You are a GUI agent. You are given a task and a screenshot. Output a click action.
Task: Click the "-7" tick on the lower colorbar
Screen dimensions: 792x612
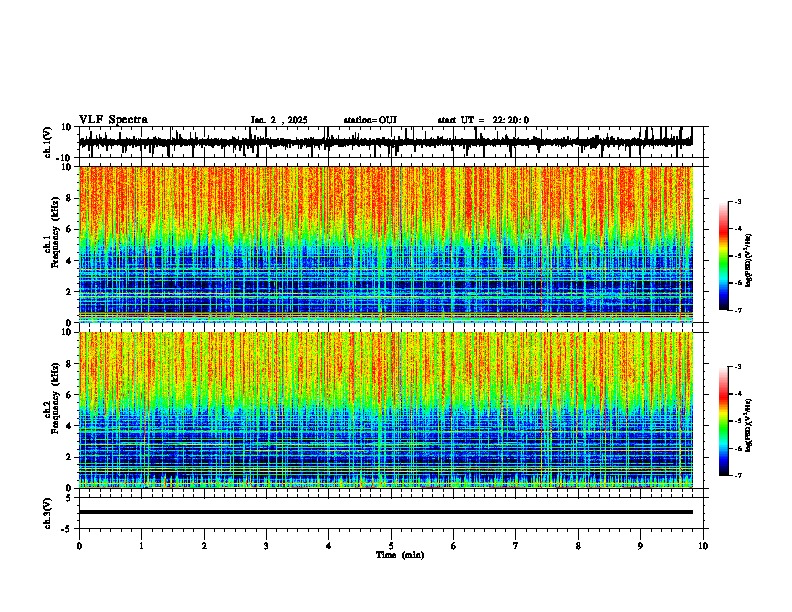pos(737,475)
